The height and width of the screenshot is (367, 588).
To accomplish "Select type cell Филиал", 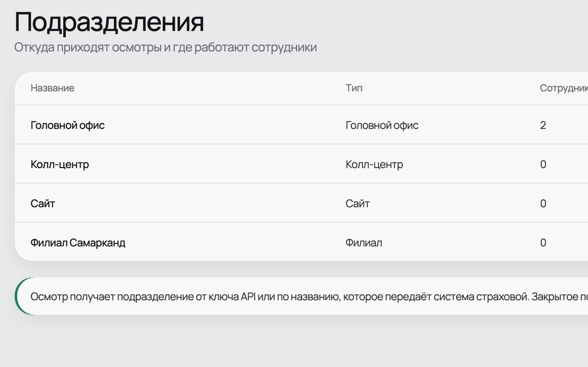I will point(364,242).
